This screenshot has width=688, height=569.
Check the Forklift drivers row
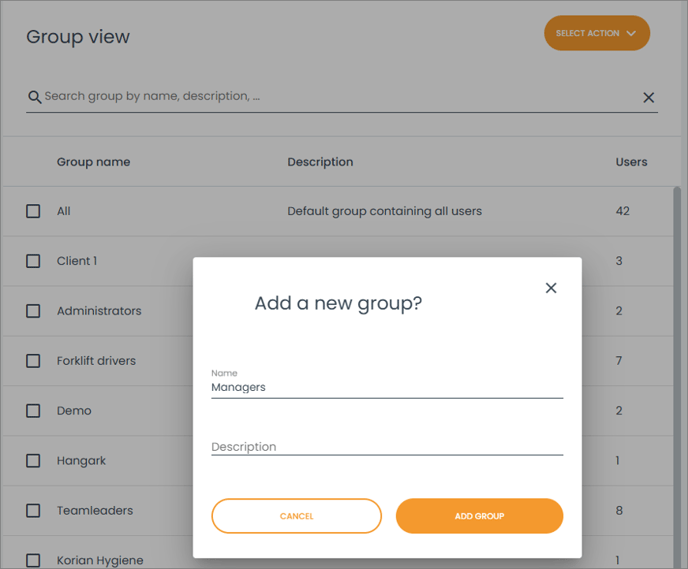pos(33,361)
